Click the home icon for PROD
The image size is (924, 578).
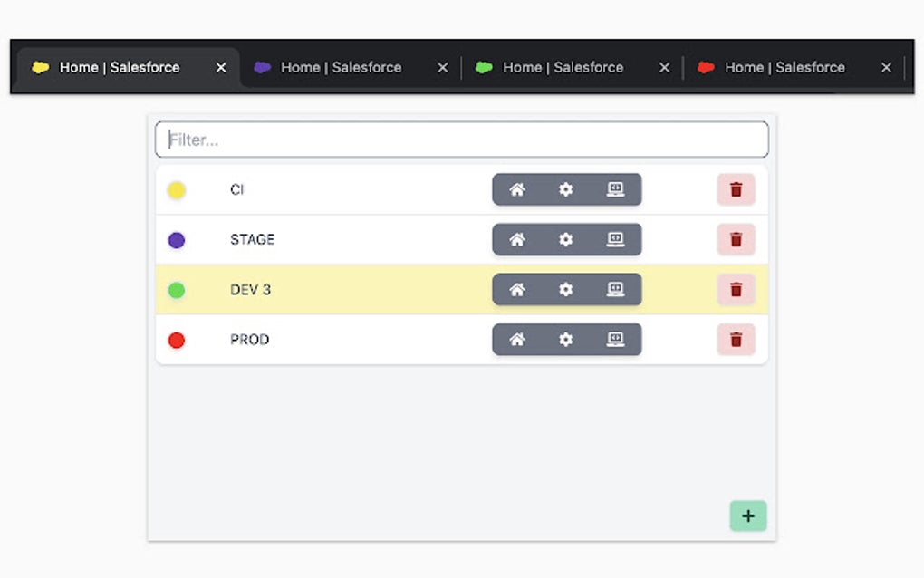[x=517, y=339]
